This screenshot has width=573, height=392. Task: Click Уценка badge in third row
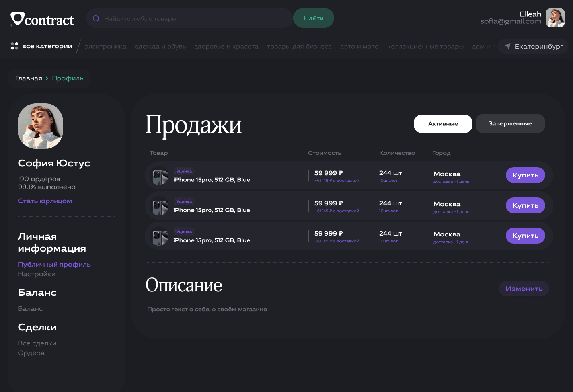(184, 232)
